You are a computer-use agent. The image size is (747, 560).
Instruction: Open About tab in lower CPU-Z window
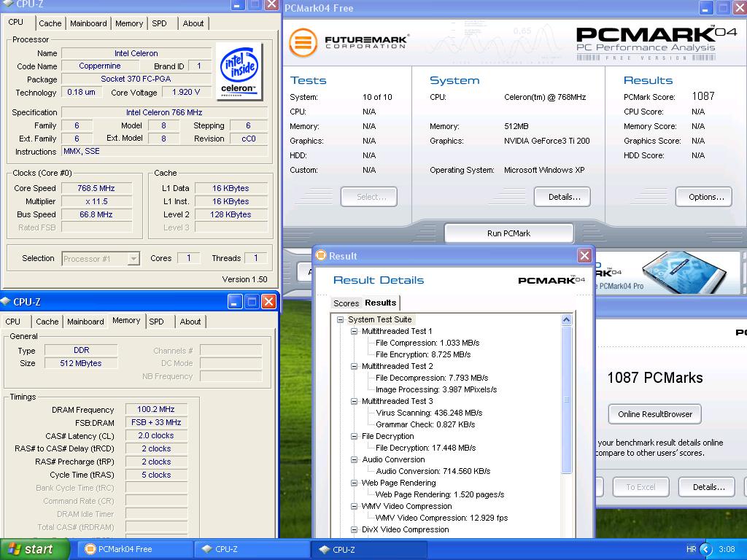tap(190, 322)
